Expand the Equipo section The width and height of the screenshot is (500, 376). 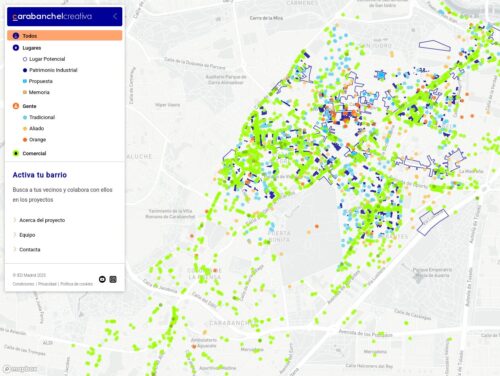[x=24, y=235]
